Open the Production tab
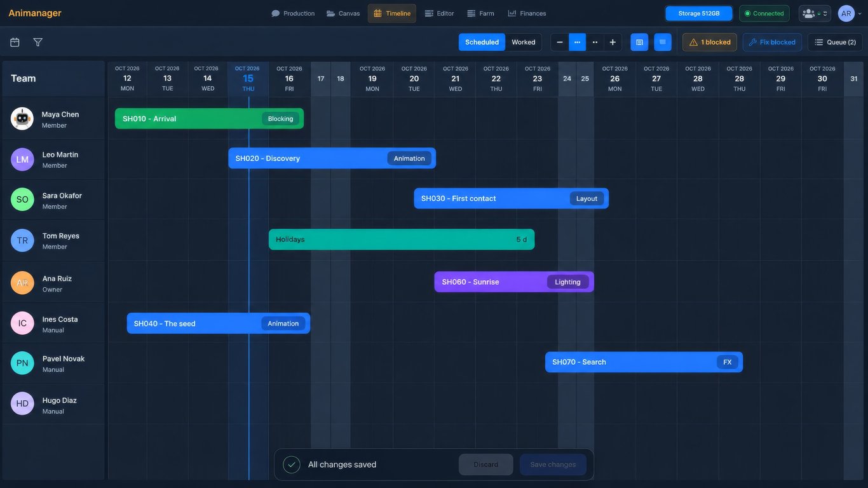Image resolution: width=868 pixels, height=488 pixels. [x=293, y=13]
